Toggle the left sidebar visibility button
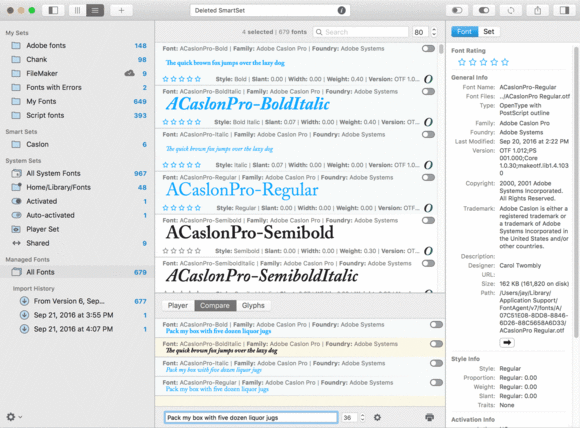This screenshot has width=580, height=428. pos(53,10)
